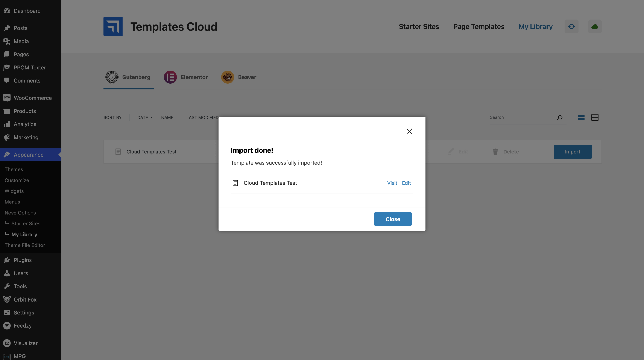The image size is (644, 360).
Task: Click the search magnifier icon
Action: pos(560,117)
